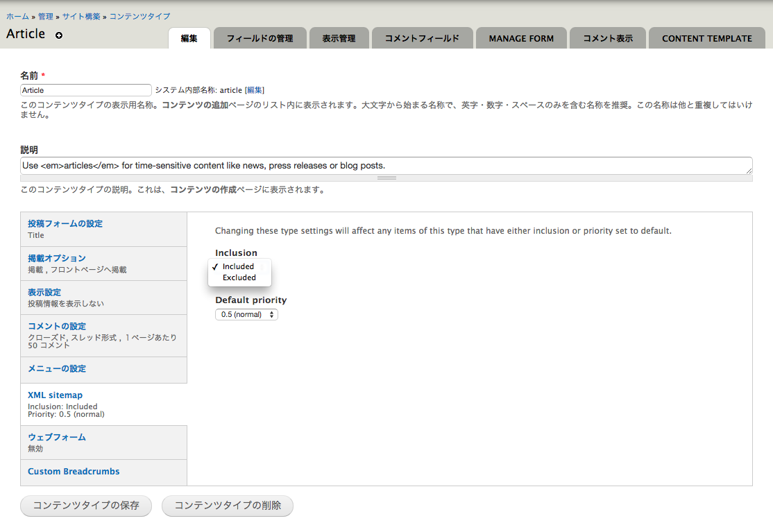Click the コンテンツタイプの削除 button
Viewport: 773px width, 532px height.
point(228,506)
